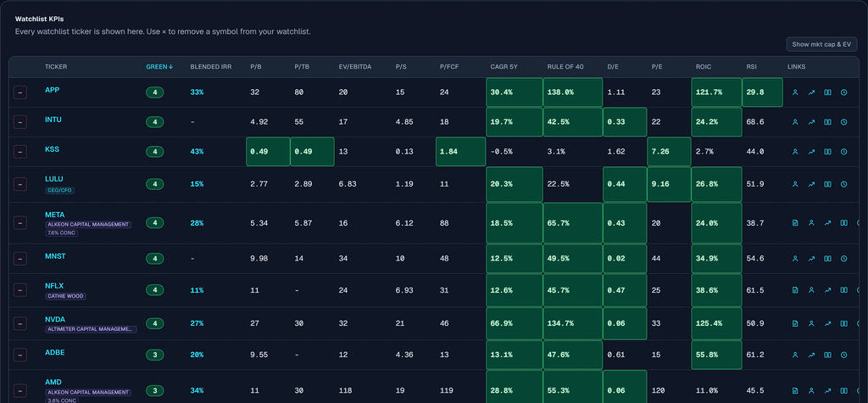The image size is (868, 403).
Task: Open the columns icon in KSS row
Action: click(x=827, y=151)
